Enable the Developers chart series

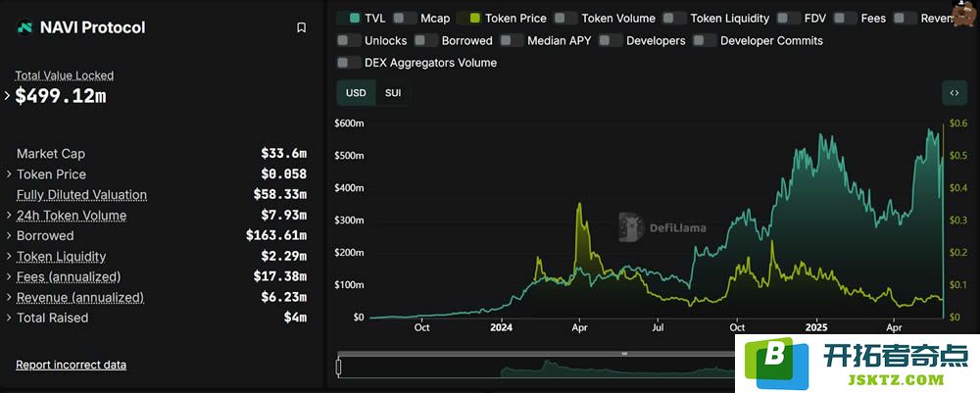(611, 40)
